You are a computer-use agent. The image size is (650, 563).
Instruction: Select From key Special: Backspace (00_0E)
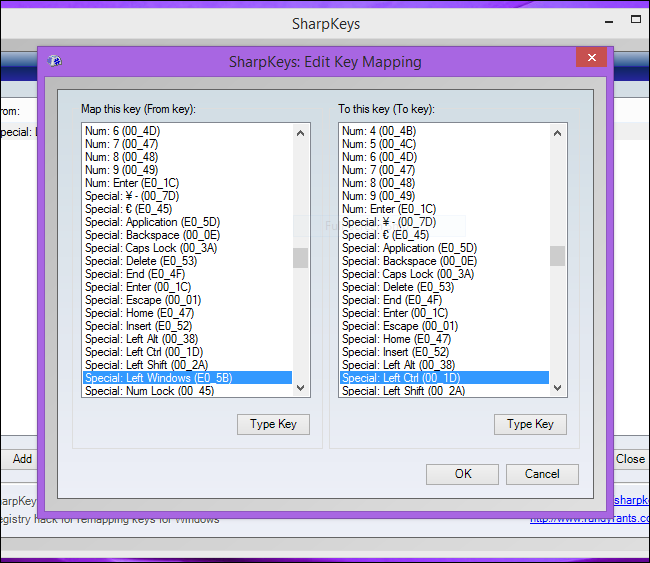pos(187,235)
